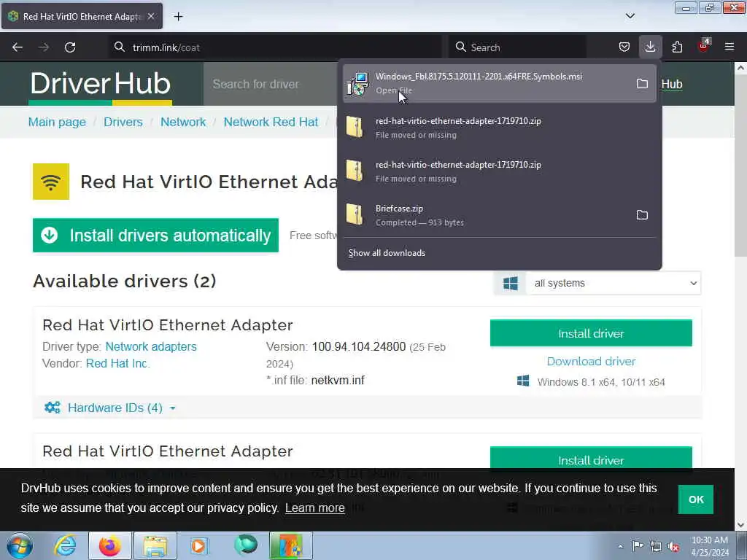Show Symbols.msi file in folder
The height and width of the screenshot is (560, 747).
(642, 84)
